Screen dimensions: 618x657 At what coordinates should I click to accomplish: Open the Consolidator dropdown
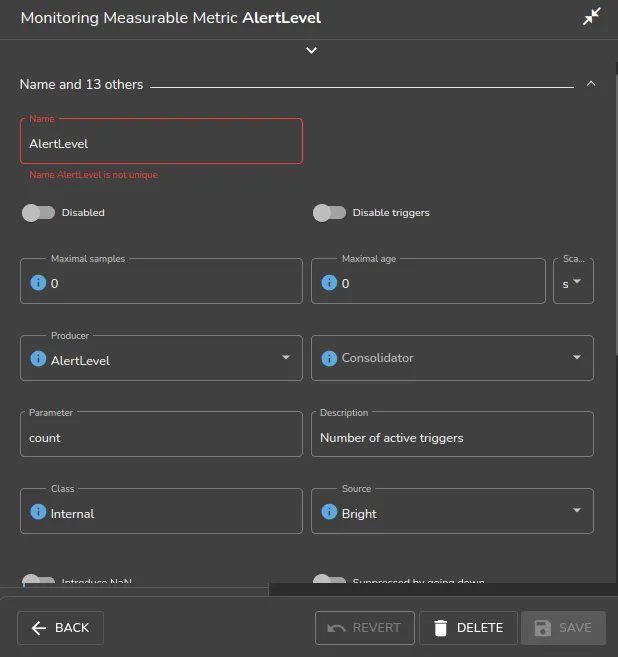(x=452, y=358)
